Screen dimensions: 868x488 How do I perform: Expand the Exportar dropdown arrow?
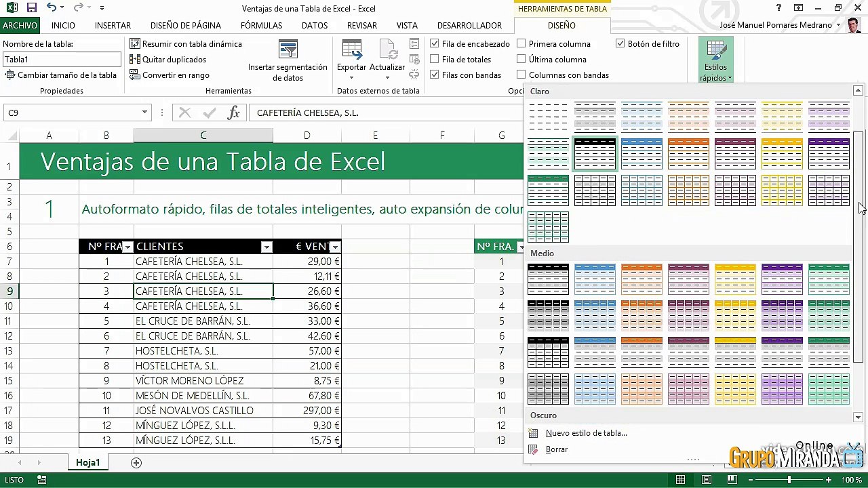click(x=351, y=77)
